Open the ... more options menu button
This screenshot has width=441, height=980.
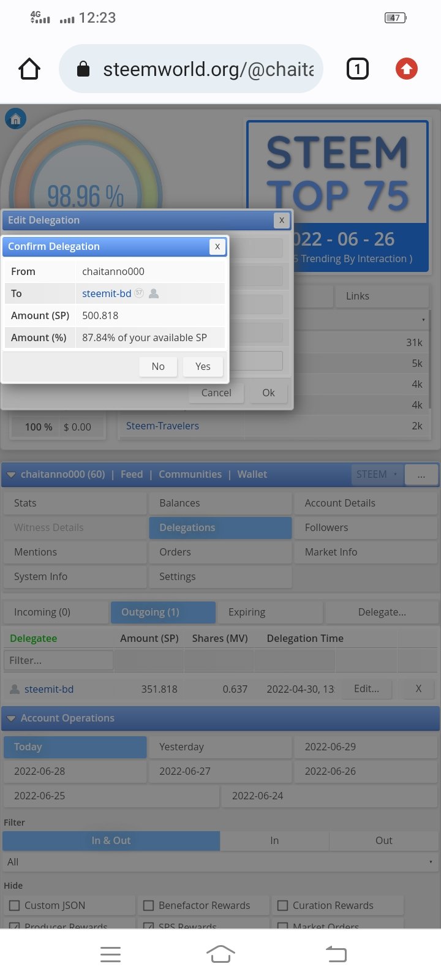(x=421, y=474)
